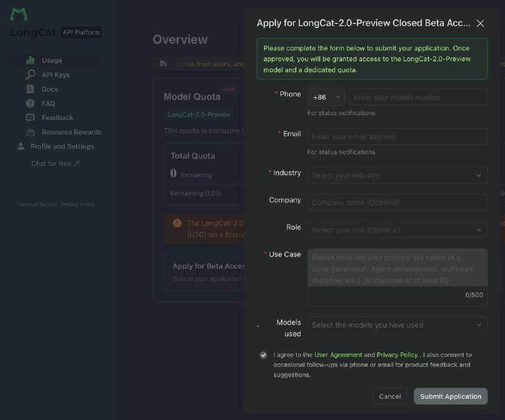Click the email address input field
The width and height of the screenshot is (505, 420).
tap(398, 136)
